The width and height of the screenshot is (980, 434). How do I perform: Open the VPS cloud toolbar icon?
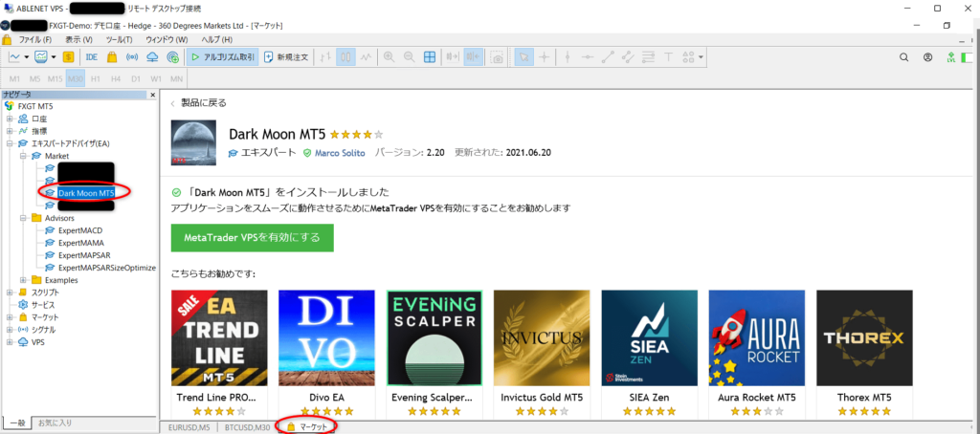152,56
